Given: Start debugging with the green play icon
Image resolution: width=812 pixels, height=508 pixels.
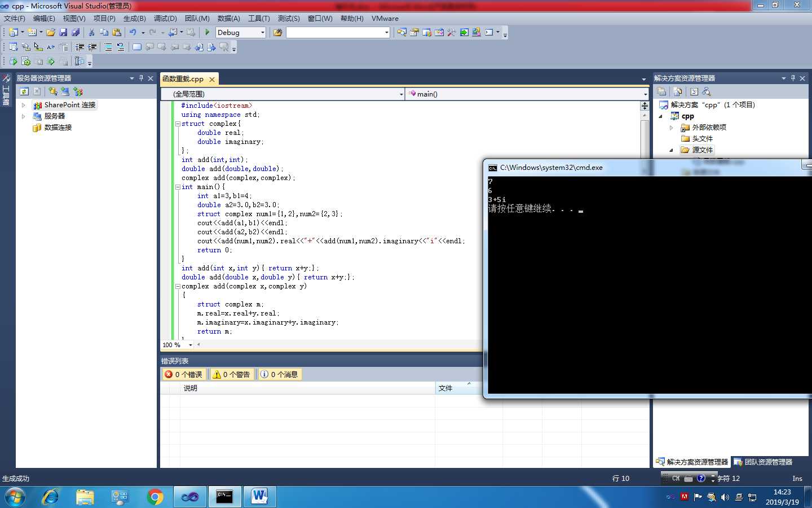Looking at the screenshot, I should 207,33.
